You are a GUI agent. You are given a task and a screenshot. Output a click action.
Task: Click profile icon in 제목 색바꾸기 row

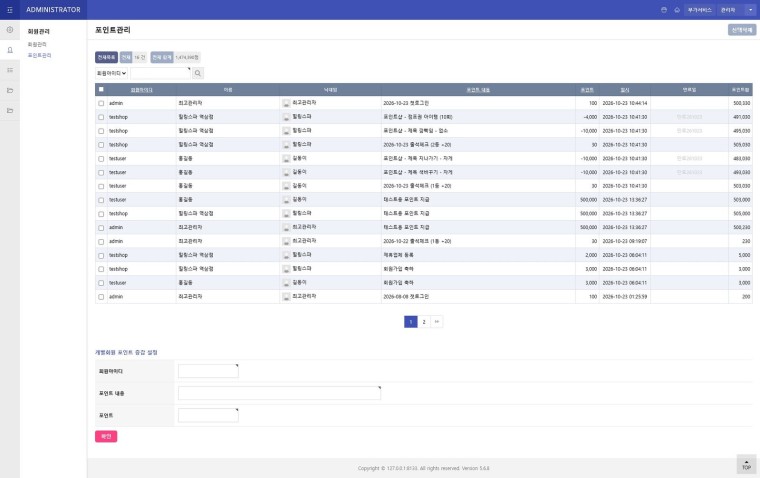(x=286, y=172)
